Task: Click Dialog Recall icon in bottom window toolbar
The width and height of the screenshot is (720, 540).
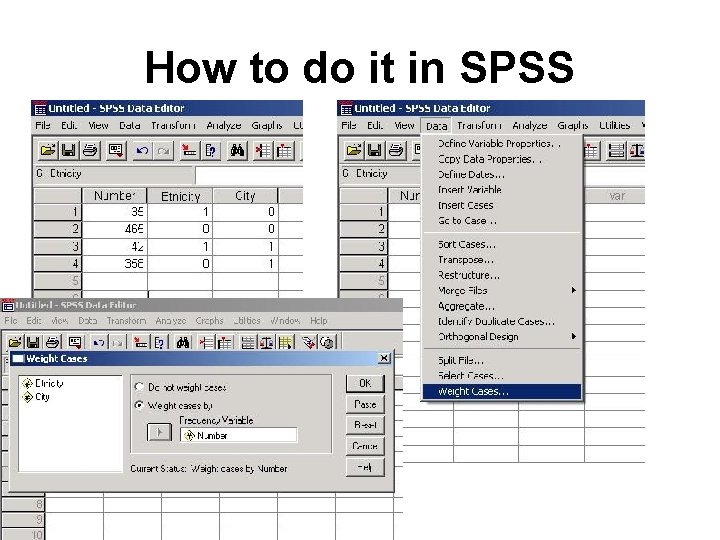Action: click(x=75, y=343)
